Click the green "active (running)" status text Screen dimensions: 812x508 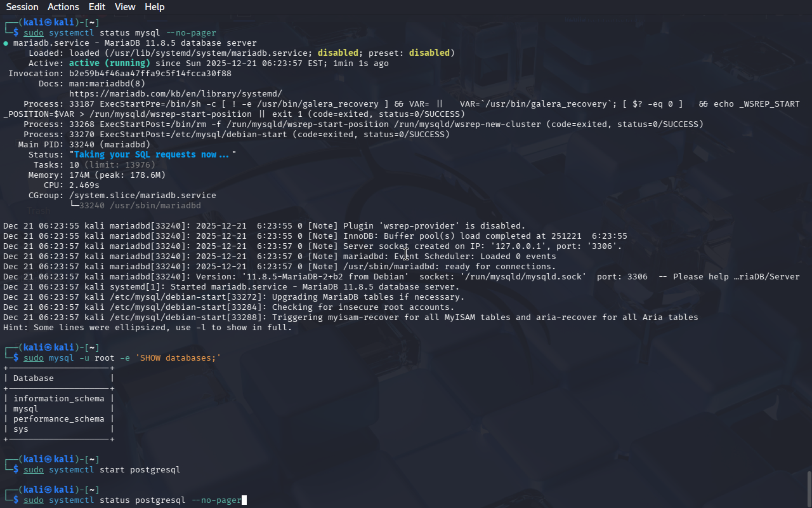pos(109,63)
